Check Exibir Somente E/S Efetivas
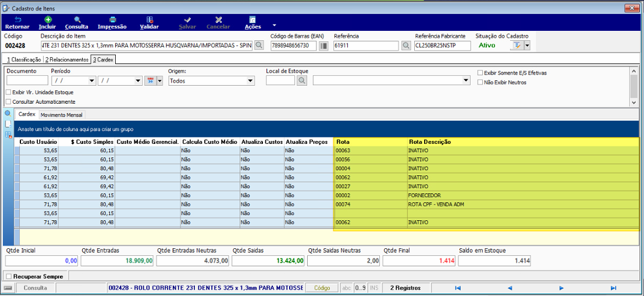Image resolution: width=644 pixels, height=296 pixels. (x=480, y=73)
